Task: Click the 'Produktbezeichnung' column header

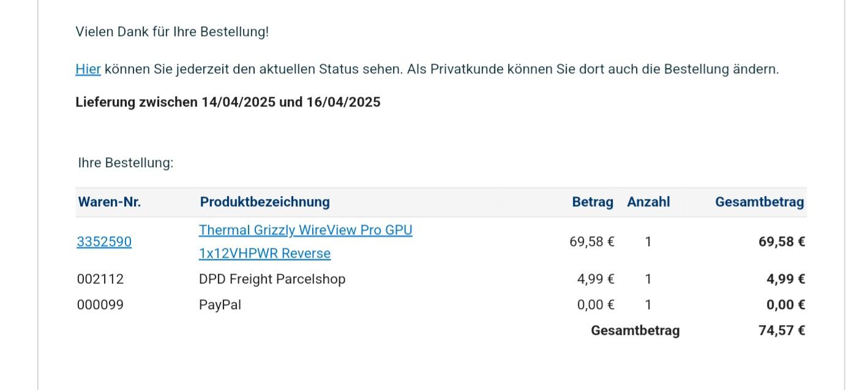Action: (264, 202)
